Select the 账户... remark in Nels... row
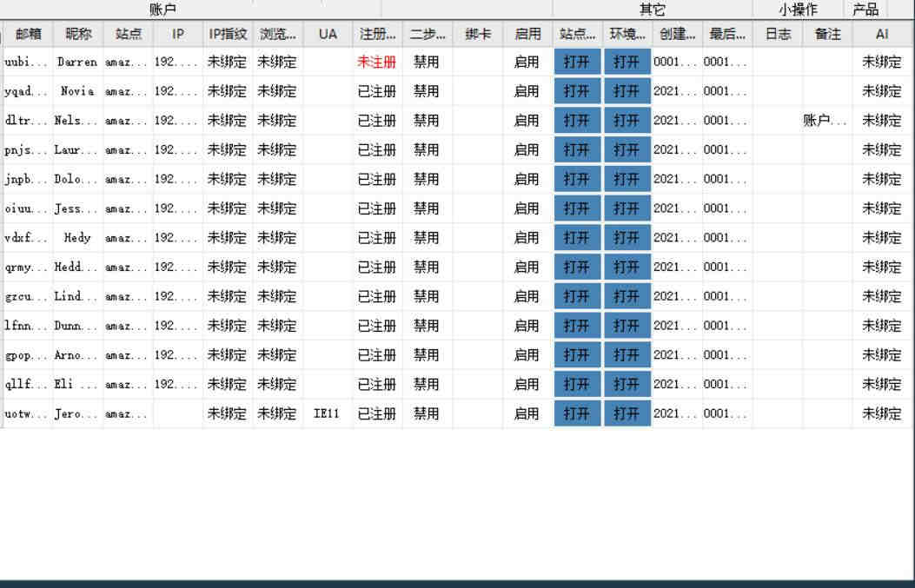The height and width of the screenshot is (588, 915). pyautogui.click(x=825, y=121)
